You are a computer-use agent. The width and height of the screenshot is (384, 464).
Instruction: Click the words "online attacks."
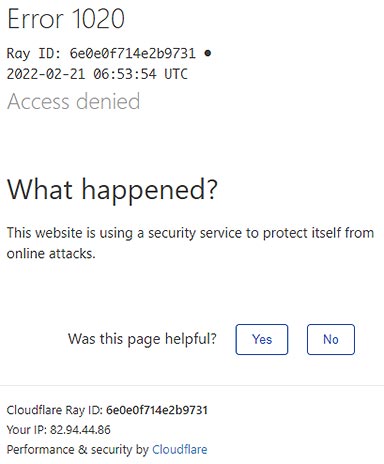(51, 254)
